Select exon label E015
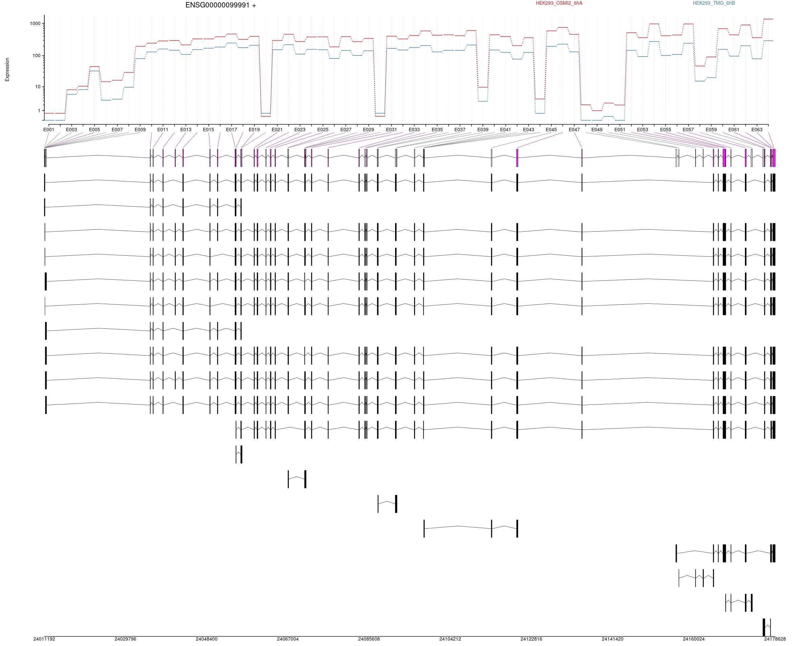Viewport: 812px width, 646px height. pyautogui.click(x=209, y=130)
